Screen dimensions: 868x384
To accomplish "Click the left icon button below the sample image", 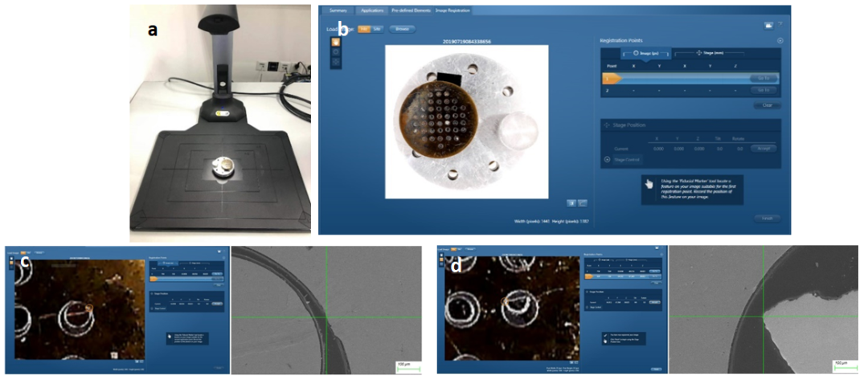I will [571, 203].
